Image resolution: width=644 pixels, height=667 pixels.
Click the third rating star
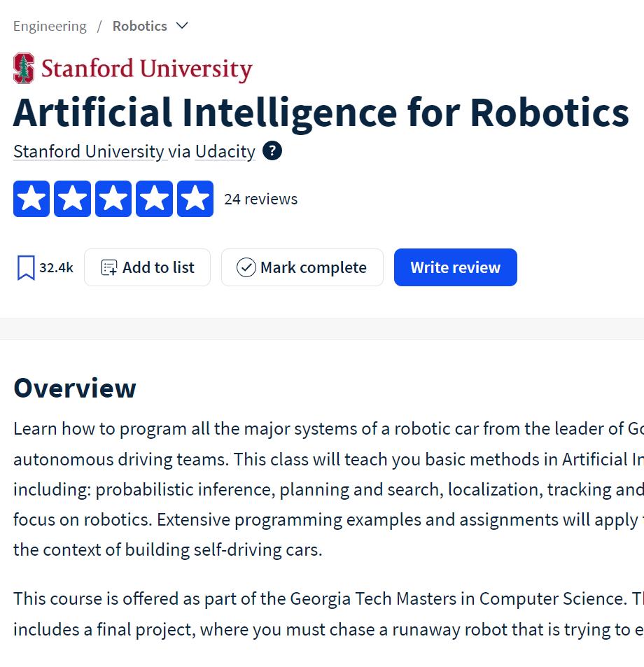click(113, 199)
